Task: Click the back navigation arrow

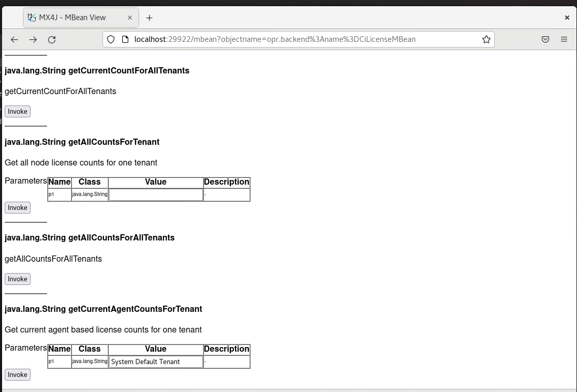Action: 14,39
